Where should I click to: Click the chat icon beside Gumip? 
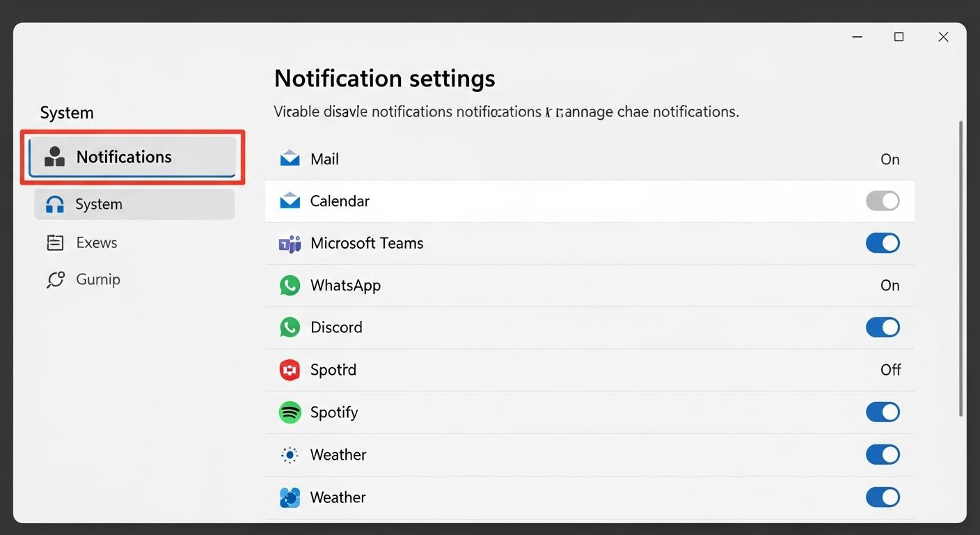pos(56,279)
